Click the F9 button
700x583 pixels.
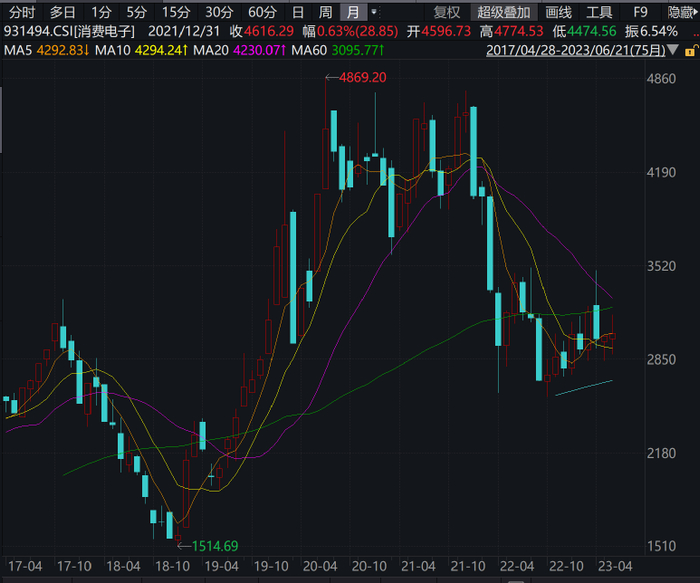pos(640,12)
